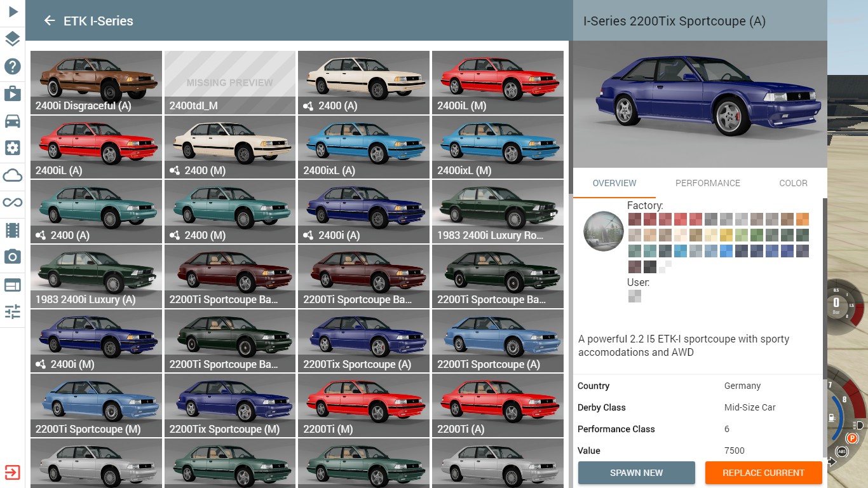Click the 'Germany' country value
The image size is (868, 488).
point(742,386)
